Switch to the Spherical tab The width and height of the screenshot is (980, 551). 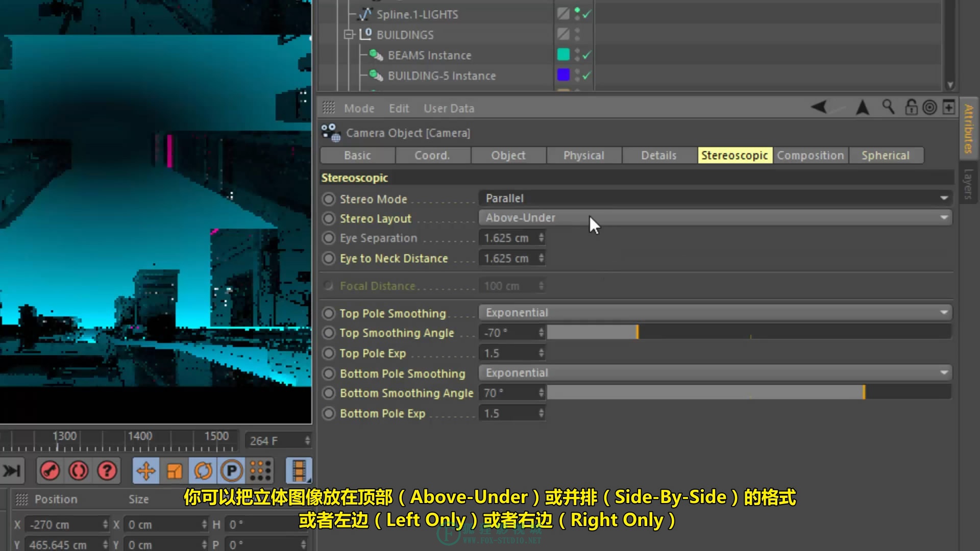coord(886,156)
